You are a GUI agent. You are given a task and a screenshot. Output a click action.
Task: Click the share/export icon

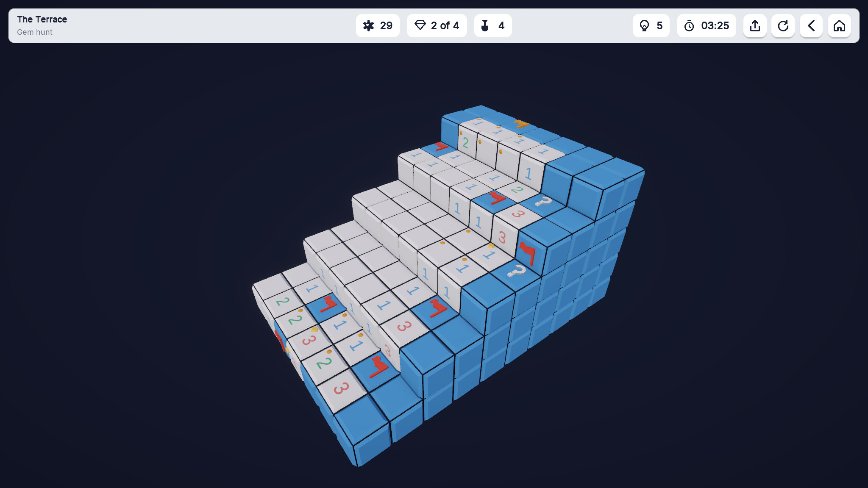[755, 26]
